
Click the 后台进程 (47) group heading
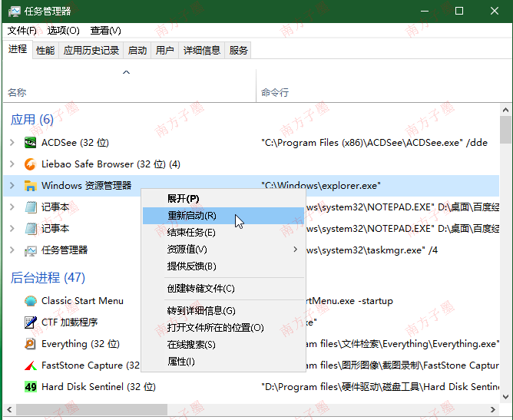(x=48, y=278)
